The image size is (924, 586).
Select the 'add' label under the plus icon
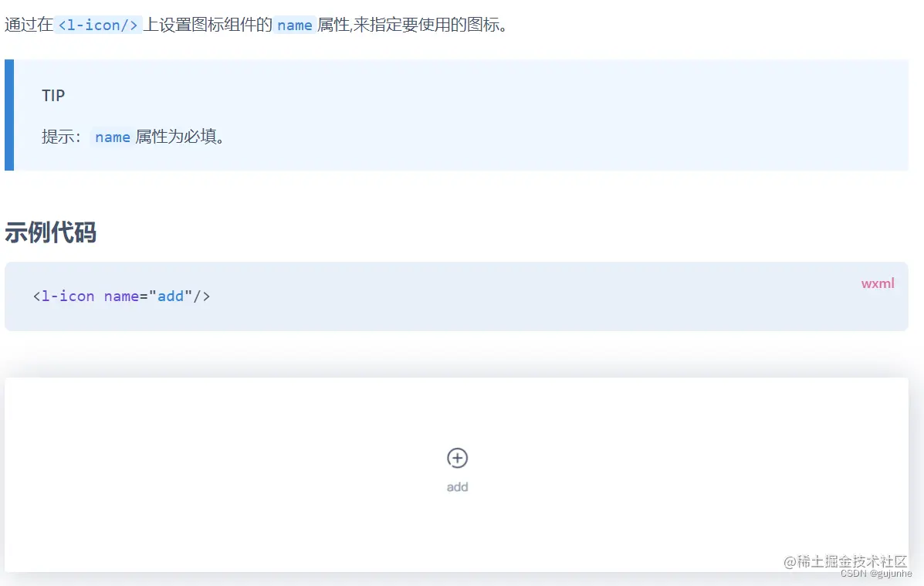(x=457, y=486)
